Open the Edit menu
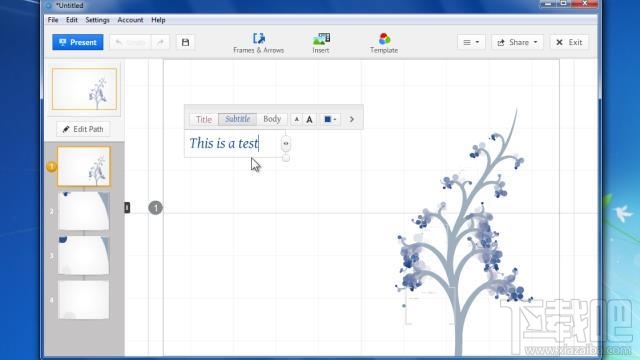This screenshot has width=640, height=360. [x=72, y=20]
